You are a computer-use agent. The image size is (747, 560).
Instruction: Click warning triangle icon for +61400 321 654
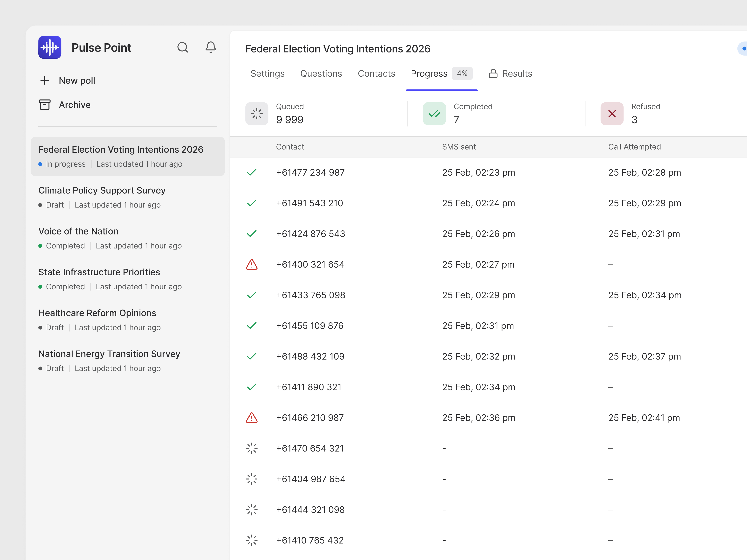tap(252, 265)
